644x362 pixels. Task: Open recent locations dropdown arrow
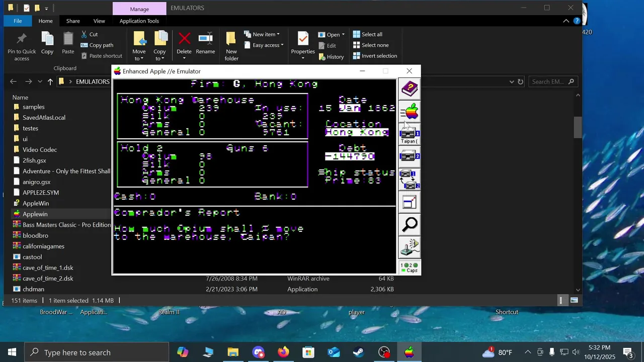click(x=40, y=81)
